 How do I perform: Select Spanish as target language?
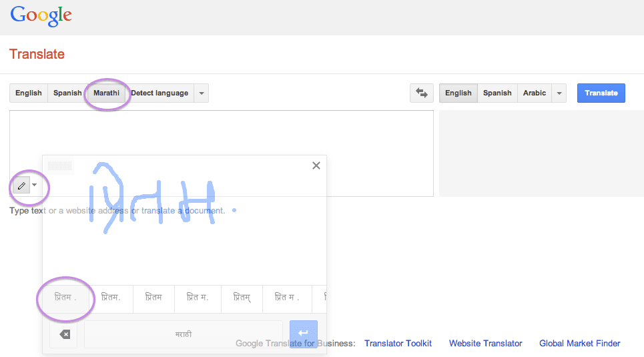[497, 93]
